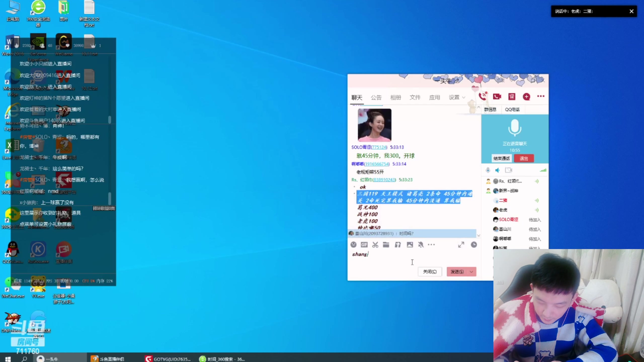Click the music share icon in chat toolbar
The width and height of the screenshot is (644, 362).
[397, 245]
